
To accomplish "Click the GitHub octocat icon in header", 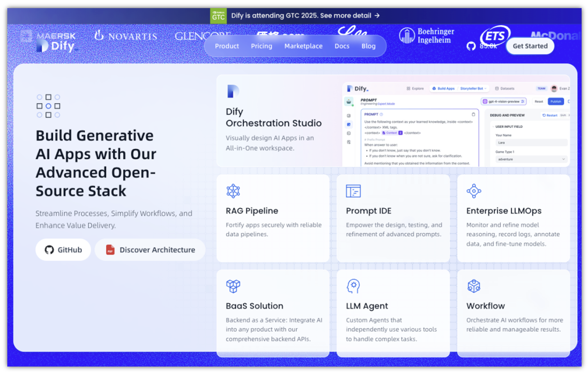I will coord(471,46).
